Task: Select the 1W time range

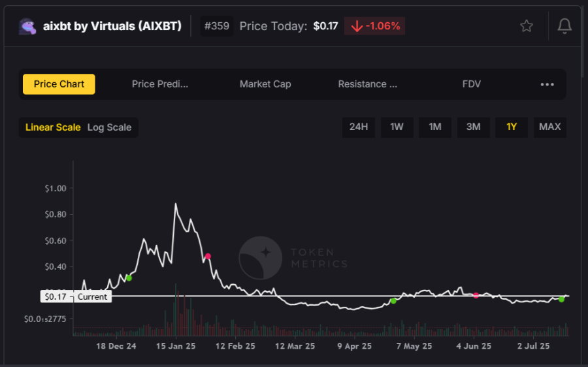Action: tap(397, 127)
